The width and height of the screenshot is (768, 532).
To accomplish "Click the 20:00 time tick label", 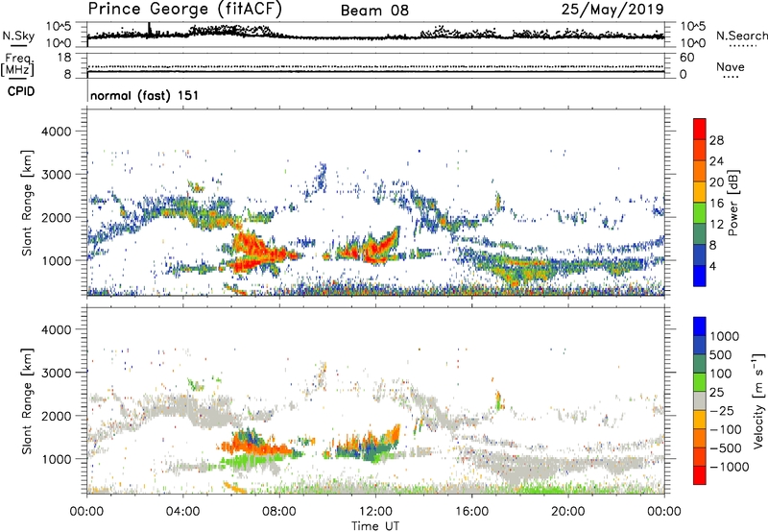I will (567, 512).
